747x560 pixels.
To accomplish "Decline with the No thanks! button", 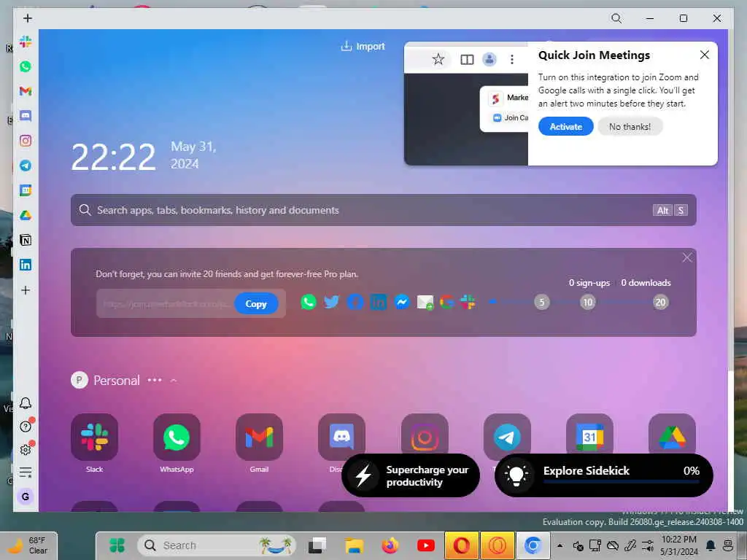I will point(630,127).
